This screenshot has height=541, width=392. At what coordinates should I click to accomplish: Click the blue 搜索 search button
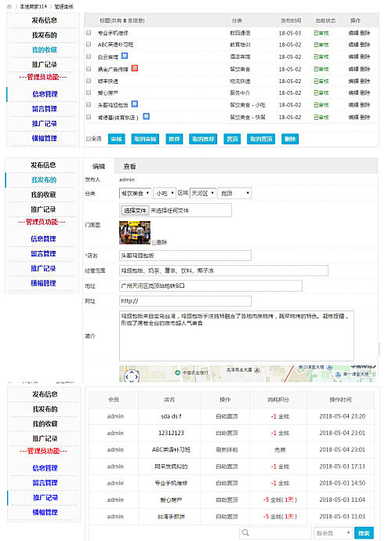coord(364,533)
